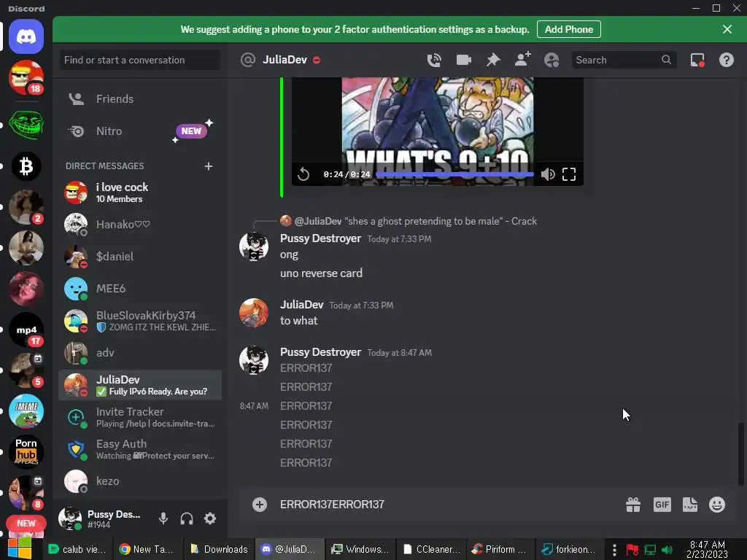
Task: Open the Easy Auth conversation
Action: pos(139,449)
